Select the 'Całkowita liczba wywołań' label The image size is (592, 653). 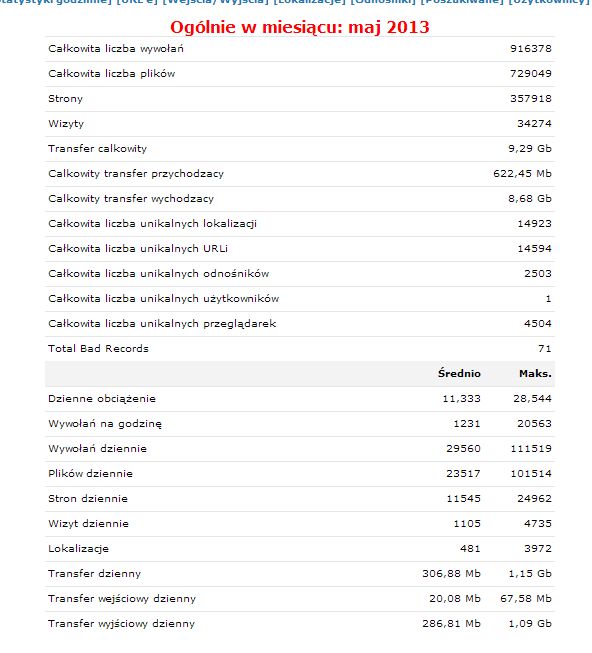(116, 49)
